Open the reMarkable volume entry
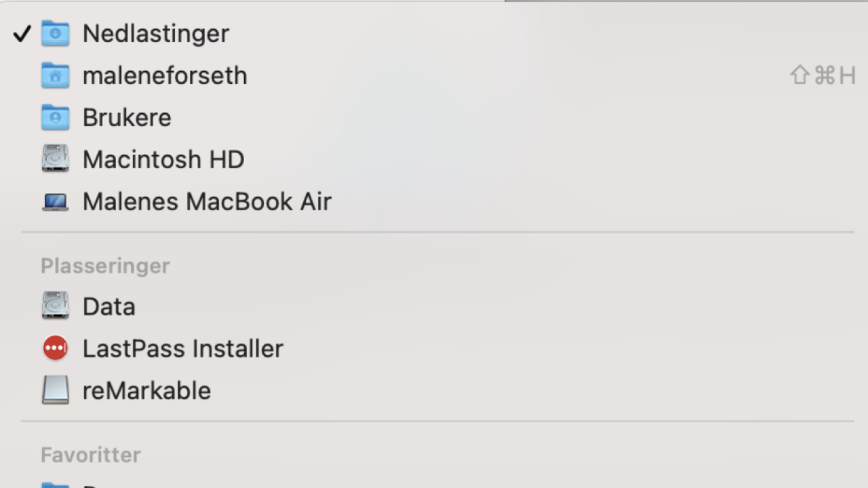The height and width of the screenshot is (488, 868). point(434,390)
